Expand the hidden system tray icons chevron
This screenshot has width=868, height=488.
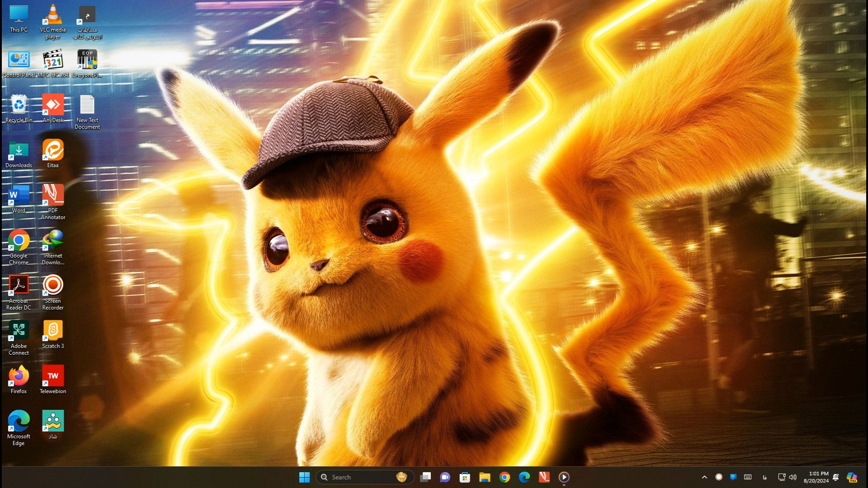(x=704, y=477)
